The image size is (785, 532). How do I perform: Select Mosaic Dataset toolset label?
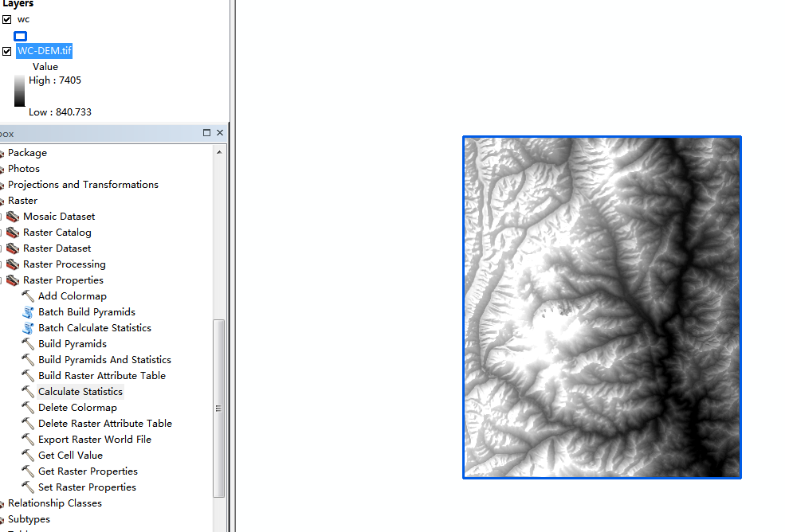pyautogui.click(x=59, y=216)
